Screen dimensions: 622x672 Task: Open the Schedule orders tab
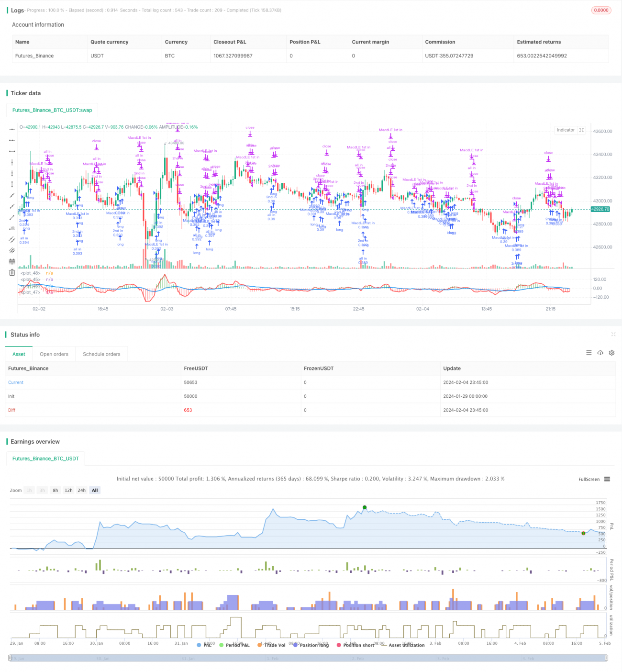[101, 354]
